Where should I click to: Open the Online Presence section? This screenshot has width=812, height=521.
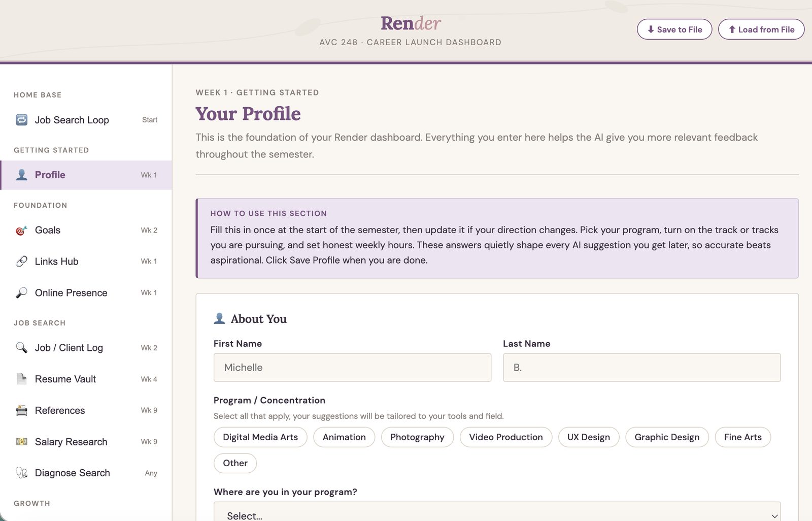tap(86, 293)
